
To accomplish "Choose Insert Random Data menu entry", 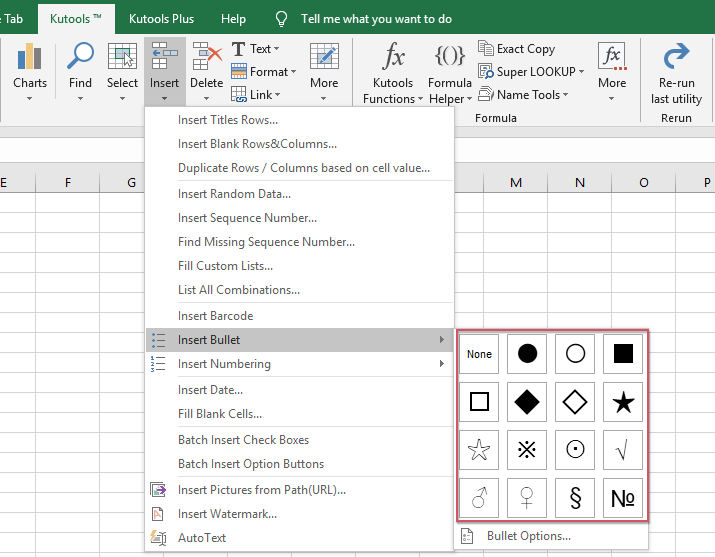I will pos(234,194).
